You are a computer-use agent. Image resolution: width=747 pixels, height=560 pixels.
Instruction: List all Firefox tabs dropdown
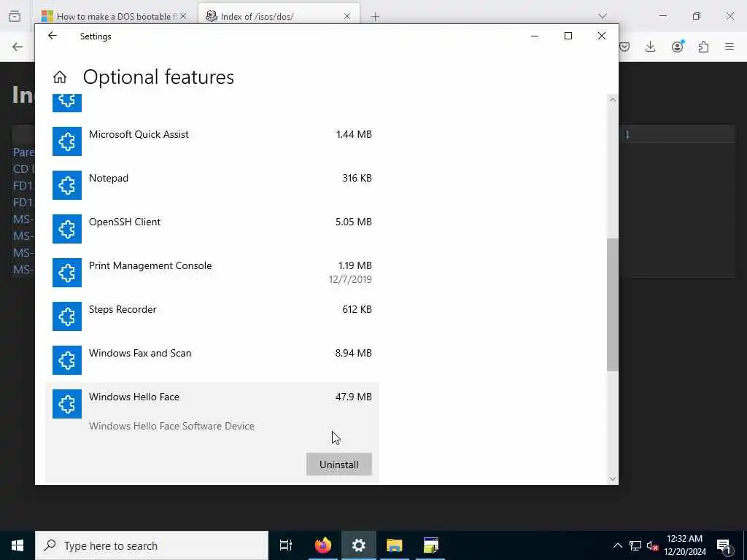click(603, 16)
